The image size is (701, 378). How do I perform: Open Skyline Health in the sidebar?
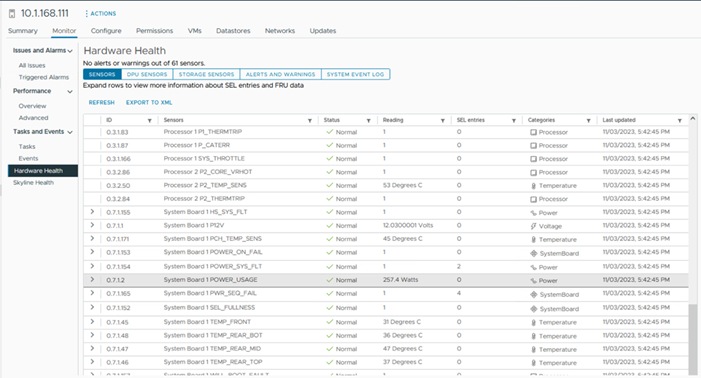[34, 183]
